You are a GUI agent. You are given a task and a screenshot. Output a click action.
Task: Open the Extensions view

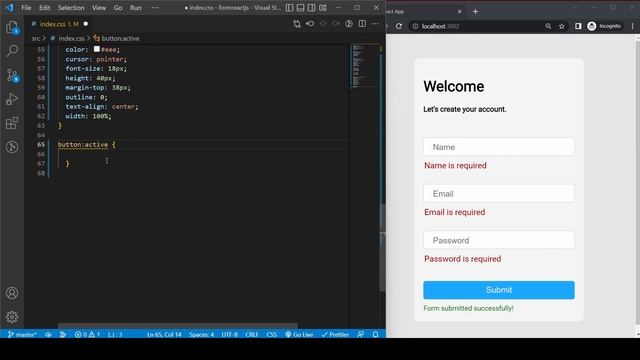point(12,123)
